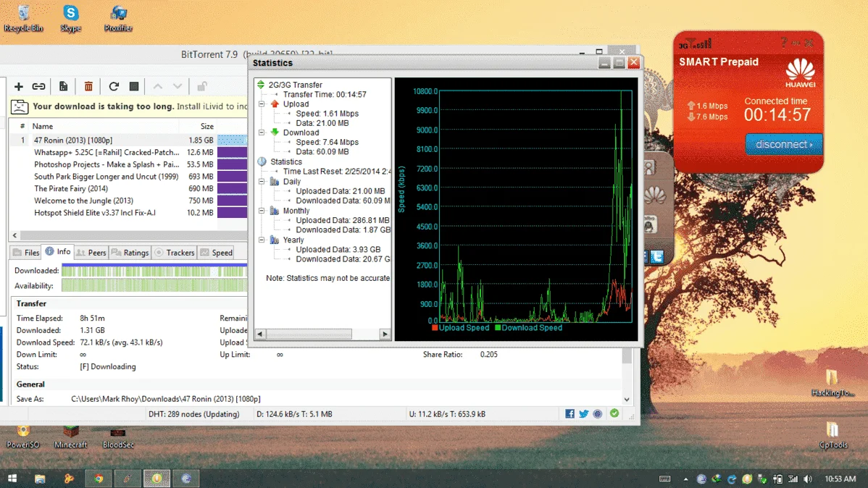Click the red Remove Torrent trash icon

click(88, 86)
